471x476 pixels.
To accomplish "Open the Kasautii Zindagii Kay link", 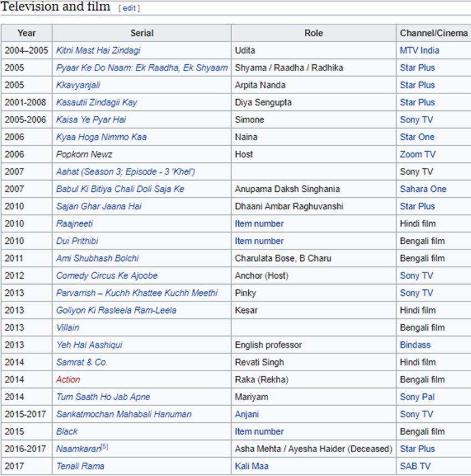I will tap(96, 103).
